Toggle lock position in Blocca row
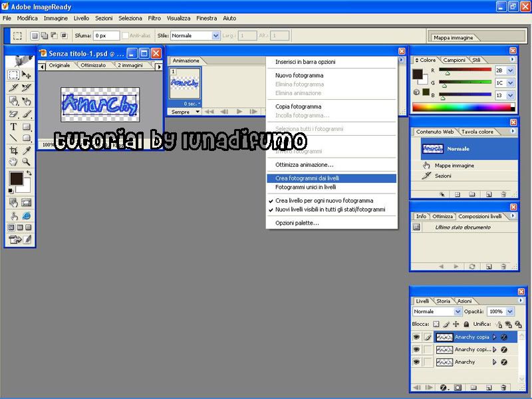The height and width of the screenshot is (399, 532). coord(456,324)
